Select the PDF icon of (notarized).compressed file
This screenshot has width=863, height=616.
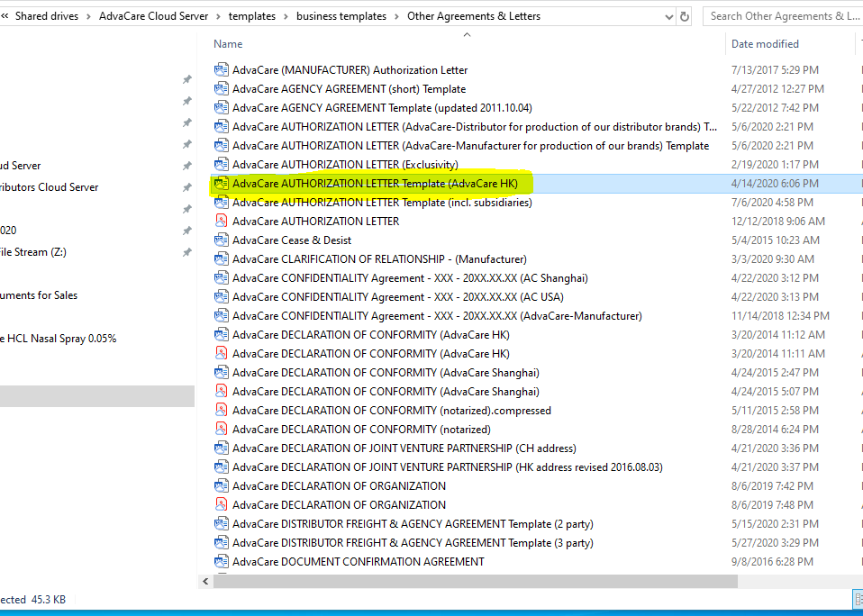(221, 411)
